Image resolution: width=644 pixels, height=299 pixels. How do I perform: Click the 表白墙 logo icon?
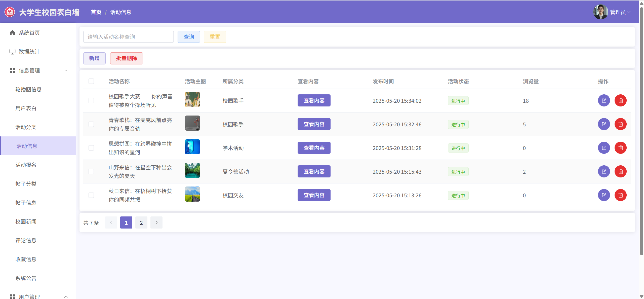click(x=10, y=12)
